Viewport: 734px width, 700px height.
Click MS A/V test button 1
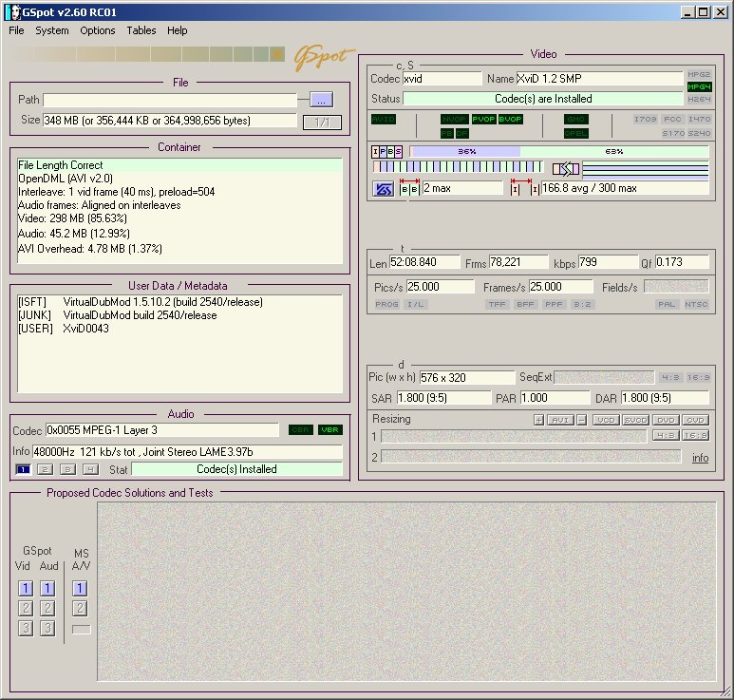click(x=80, y=588)
